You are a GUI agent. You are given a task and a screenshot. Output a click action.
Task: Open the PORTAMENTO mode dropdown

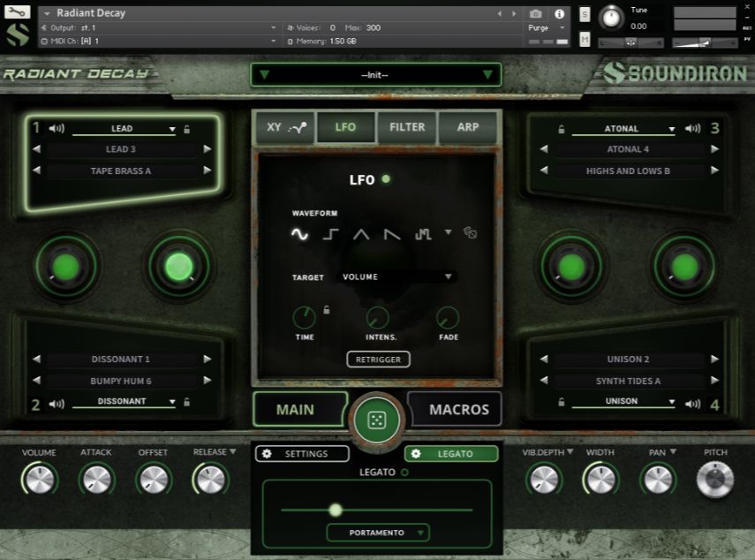pyautogui.click(x=378, y=533)
